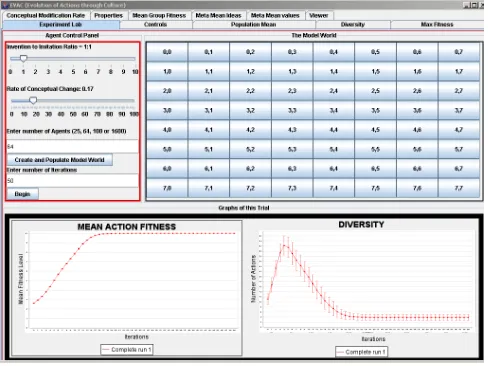Select model world cell 4,7

click(459, 130)
